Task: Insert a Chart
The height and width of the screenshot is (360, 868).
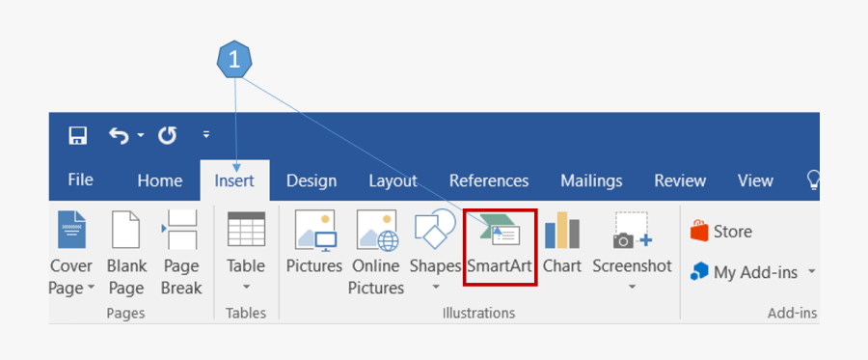Action: coord(562,243)
